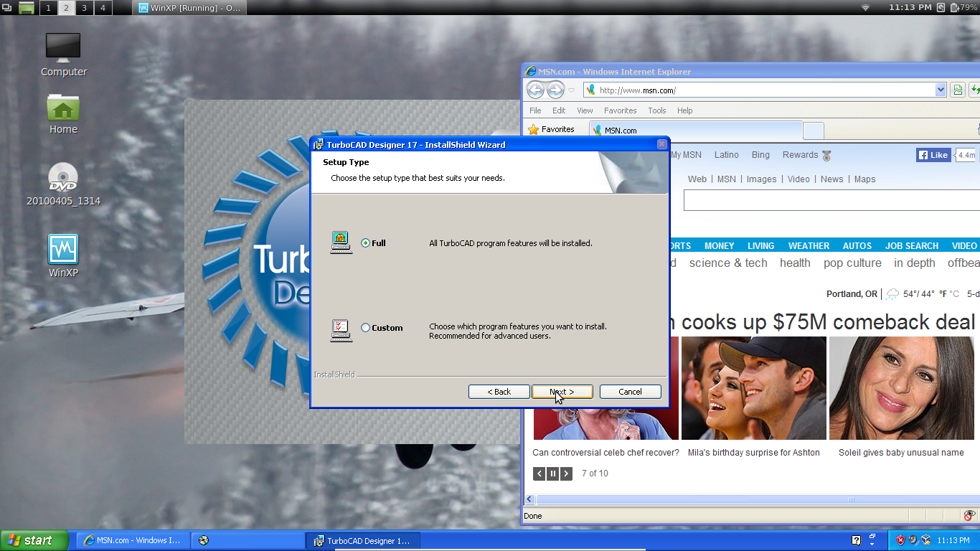Select the Maps search category
Screen dimensions: 980x551
[864, 179]
